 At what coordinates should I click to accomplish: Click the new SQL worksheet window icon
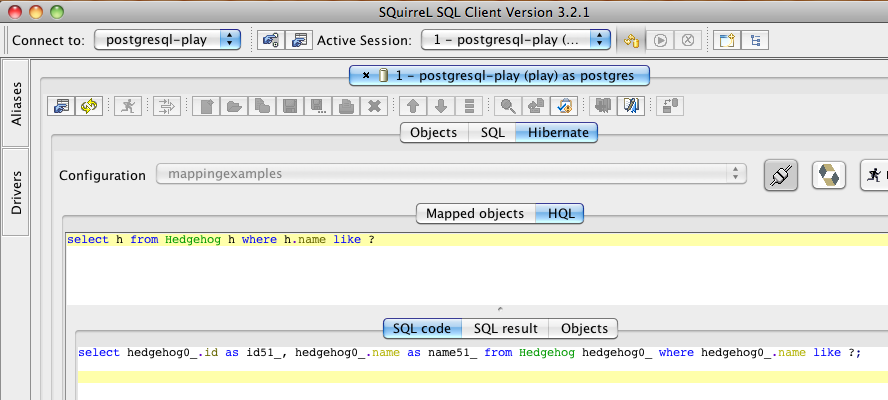click(727, 40)
